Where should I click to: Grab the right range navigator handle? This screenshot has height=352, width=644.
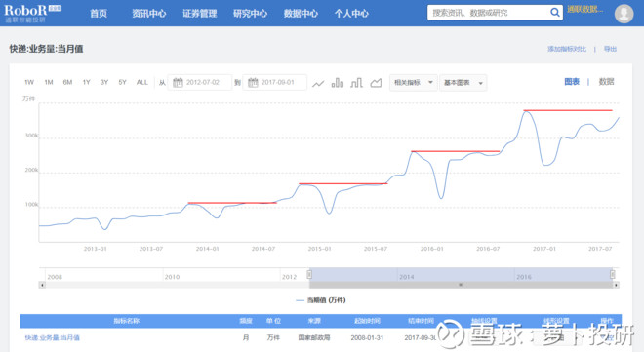[x=612, y=274]
